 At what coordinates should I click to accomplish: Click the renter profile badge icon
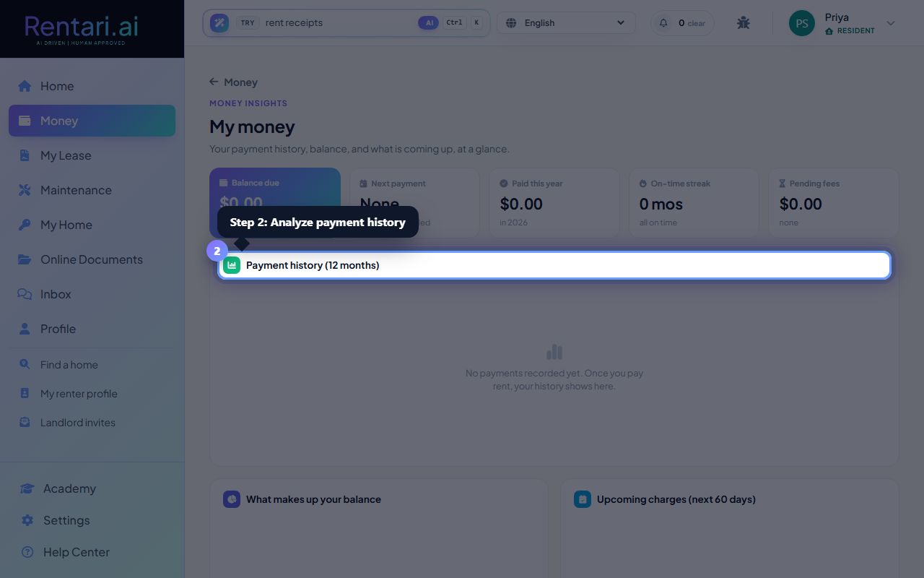coord(25,394)
